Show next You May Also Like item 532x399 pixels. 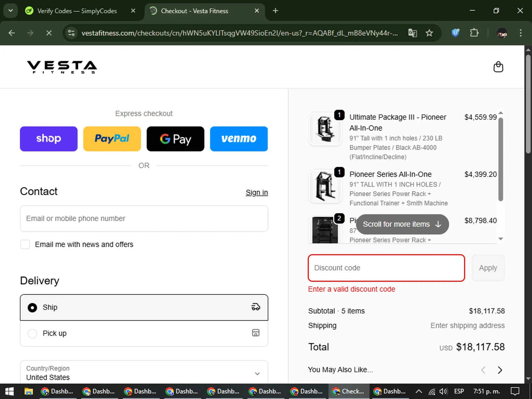(x=500, y=370)
